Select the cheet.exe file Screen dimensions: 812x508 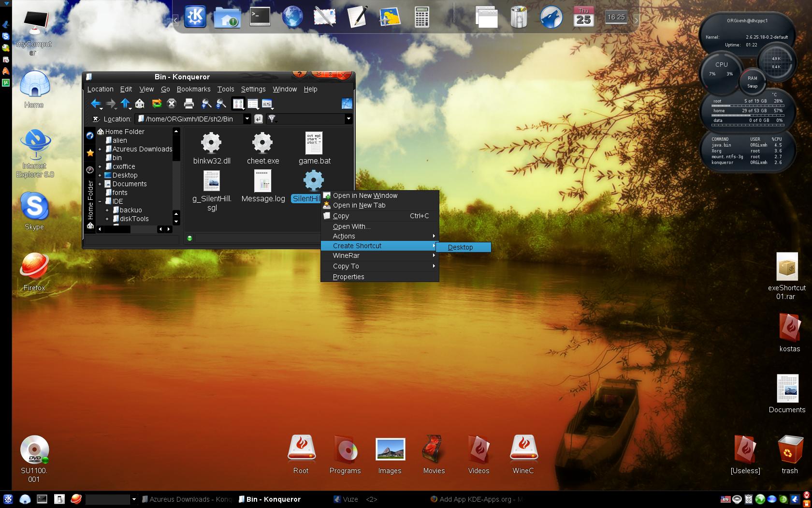[263, 149]
